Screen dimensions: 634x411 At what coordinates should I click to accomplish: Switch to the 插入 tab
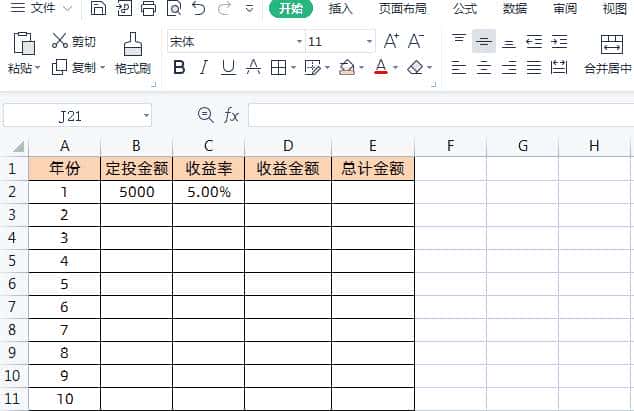(x=340, y=8)
